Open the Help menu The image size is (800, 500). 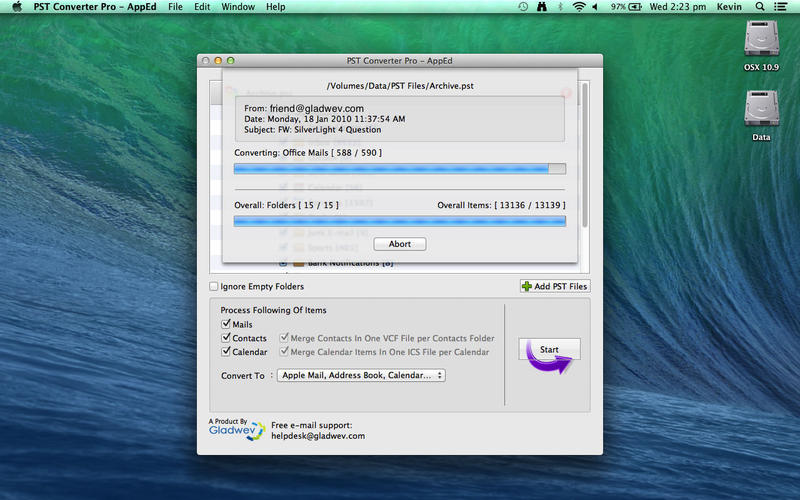point(275,7)
